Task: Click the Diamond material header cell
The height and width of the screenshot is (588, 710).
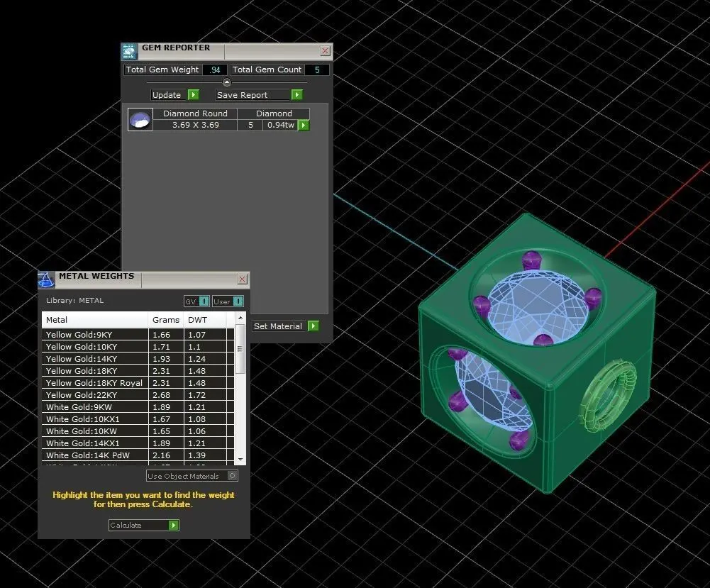Action: click(274, 113)
